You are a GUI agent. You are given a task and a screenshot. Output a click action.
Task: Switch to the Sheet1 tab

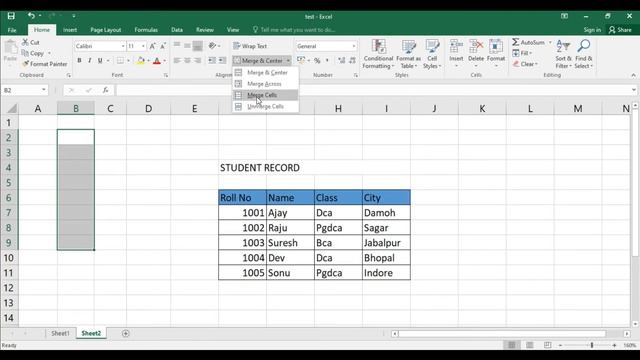coord(60,333)
